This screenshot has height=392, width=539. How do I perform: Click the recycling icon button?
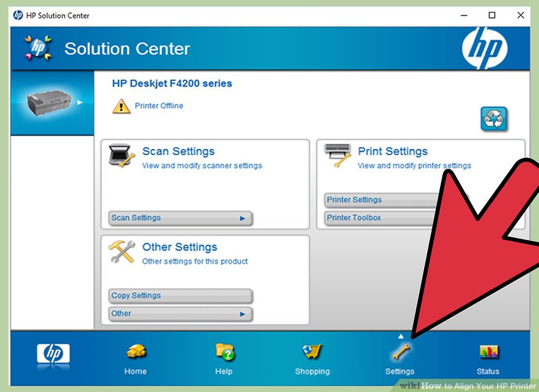[493, 119]
